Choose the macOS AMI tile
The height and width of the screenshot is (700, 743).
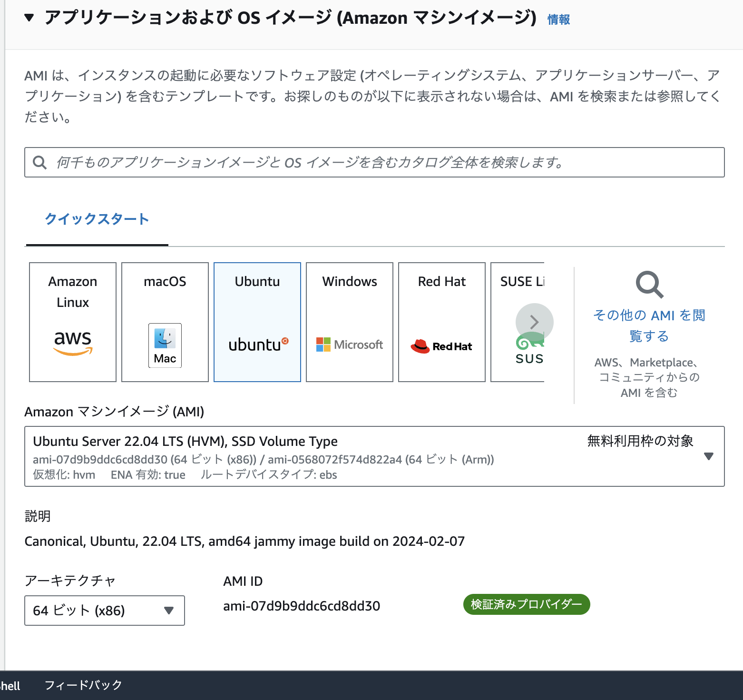[165, 322]
